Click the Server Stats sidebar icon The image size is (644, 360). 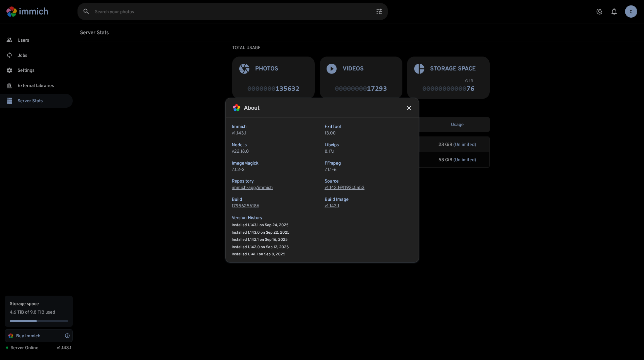click(x=9, y=101)
